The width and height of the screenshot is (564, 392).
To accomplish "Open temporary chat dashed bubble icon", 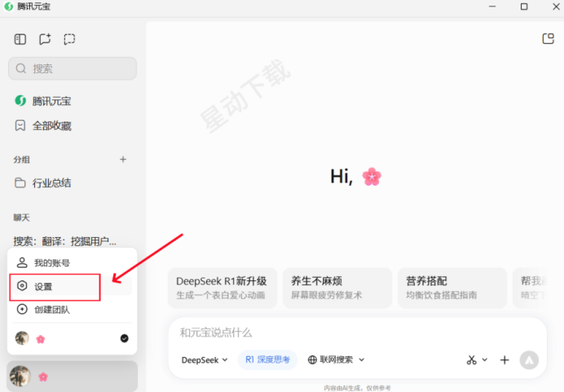I will point(69,39).
